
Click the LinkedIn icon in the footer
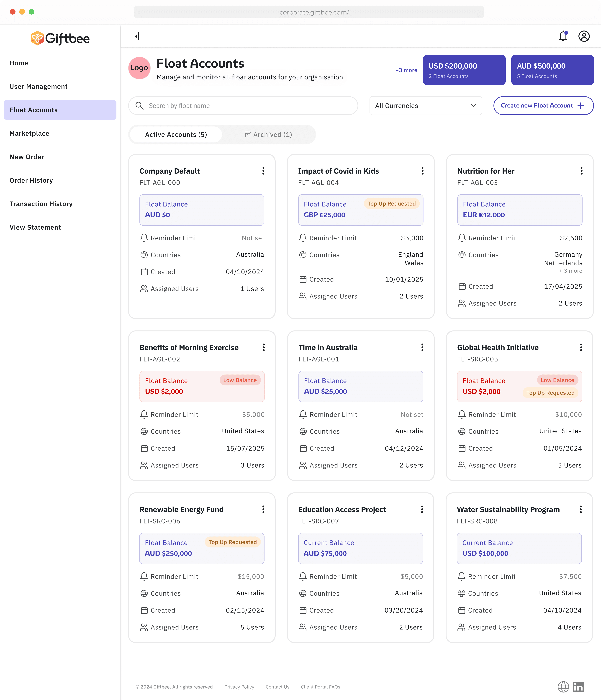[578, 687]
